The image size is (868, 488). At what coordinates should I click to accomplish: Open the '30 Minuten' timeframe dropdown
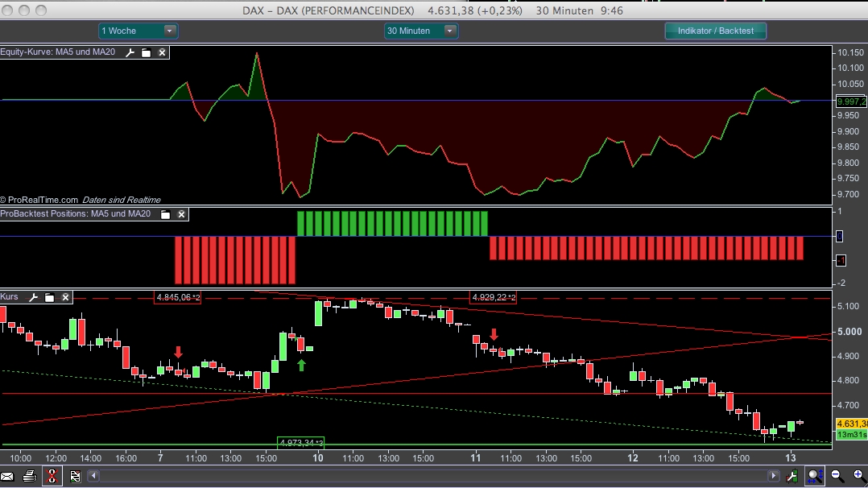click(420, 31)
